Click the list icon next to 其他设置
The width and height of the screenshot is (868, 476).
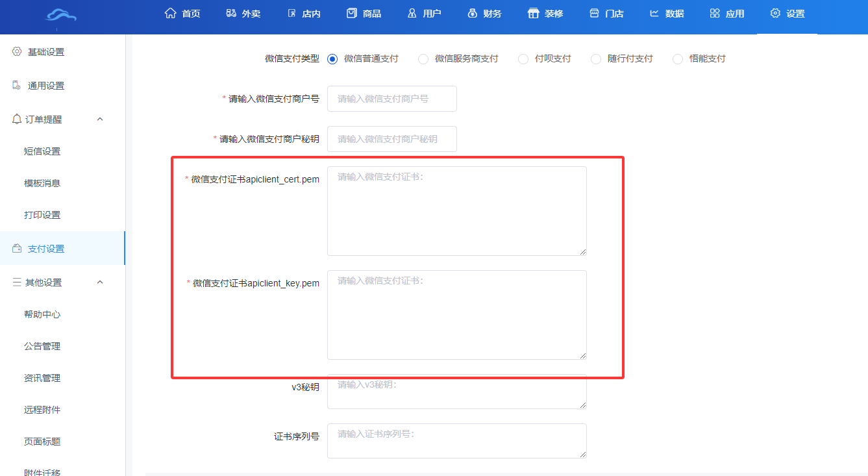click(17, 282)
